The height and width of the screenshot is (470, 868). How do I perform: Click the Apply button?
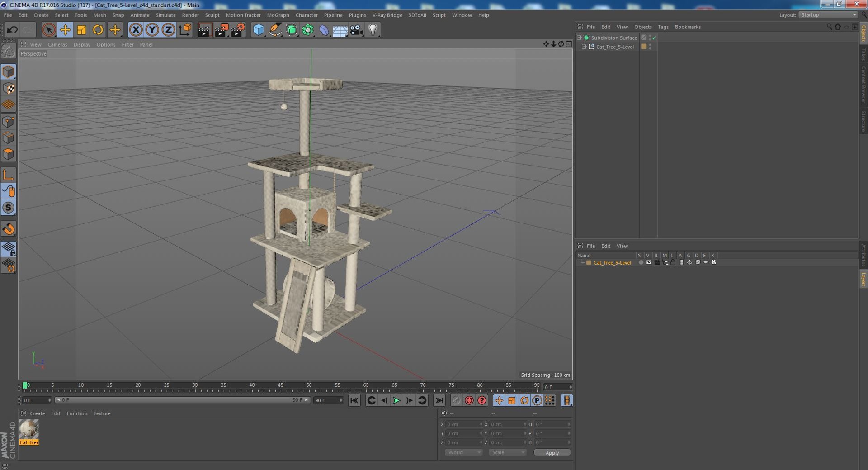[x=552, y=452]
